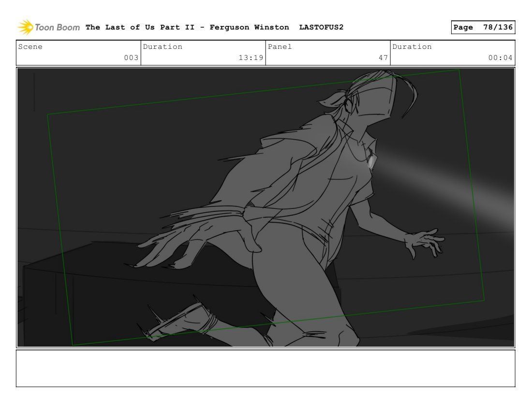Click the flashlight on the character's chest

click(x=370, y=161)
